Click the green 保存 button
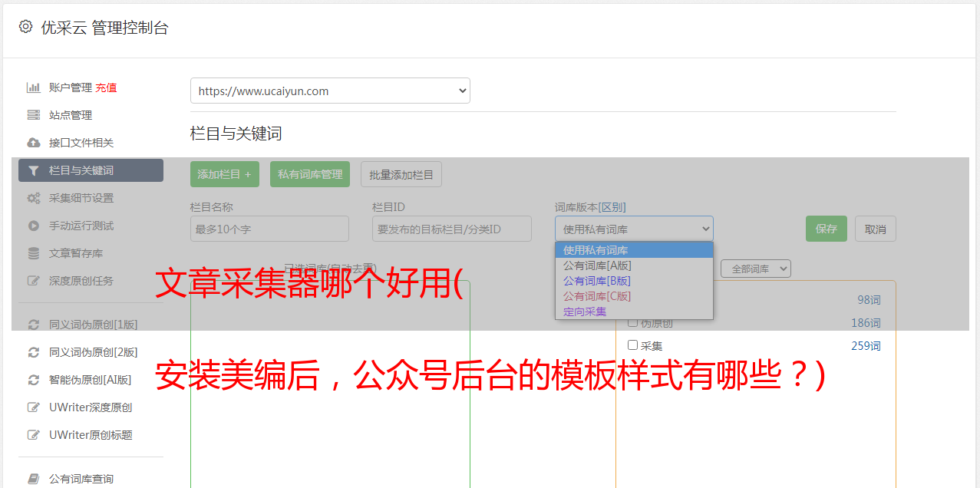Image resolution: width=980 pixels, height=488 pixels. coord(827,229)
